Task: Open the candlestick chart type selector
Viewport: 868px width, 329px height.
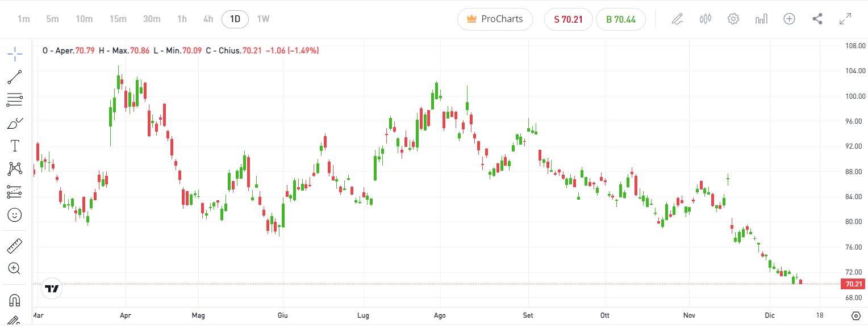Action: (706, 19)
